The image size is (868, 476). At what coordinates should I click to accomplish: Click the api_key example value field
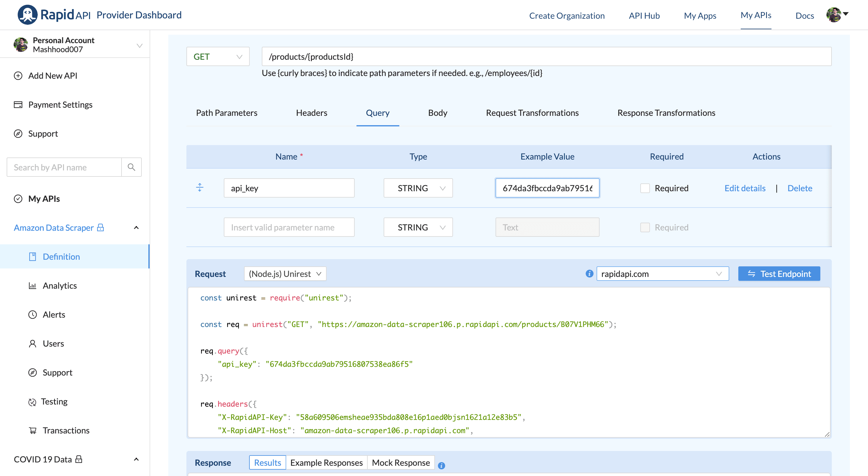(x=547, y=188)
